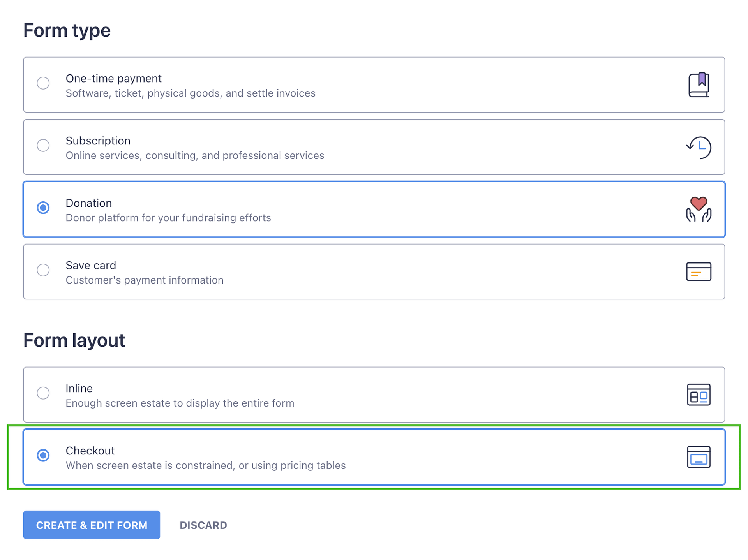The width and height of the screenshot is (748, 560).
Task: Select the One-time payment radio button
Action: click(43, 83)
